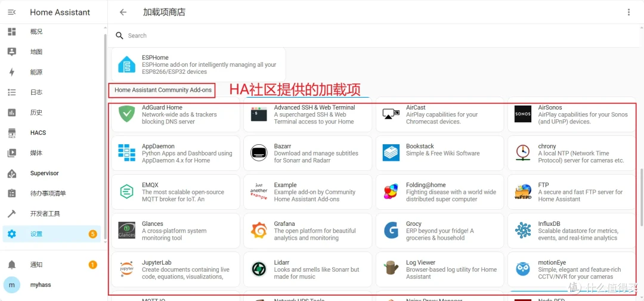Viewport: 644px width, 301px height.
Task: Click the Bazarr icon
Action: [259, 153]
